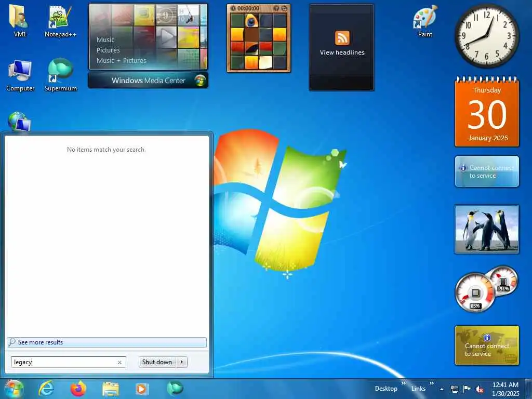The image size is (532, 399).
Task: Click View headlines text
Action: pyautogui.click(x=342, y=52)
